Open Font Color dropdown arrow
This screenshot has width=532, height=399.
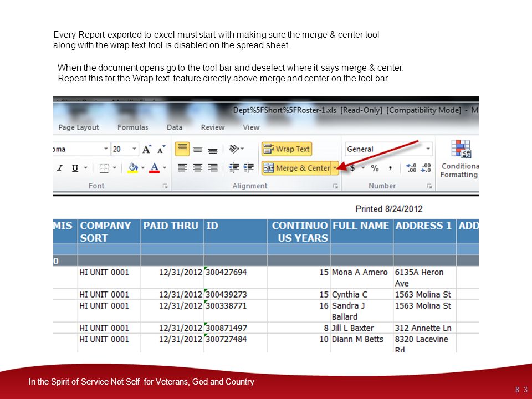[165, 167]
